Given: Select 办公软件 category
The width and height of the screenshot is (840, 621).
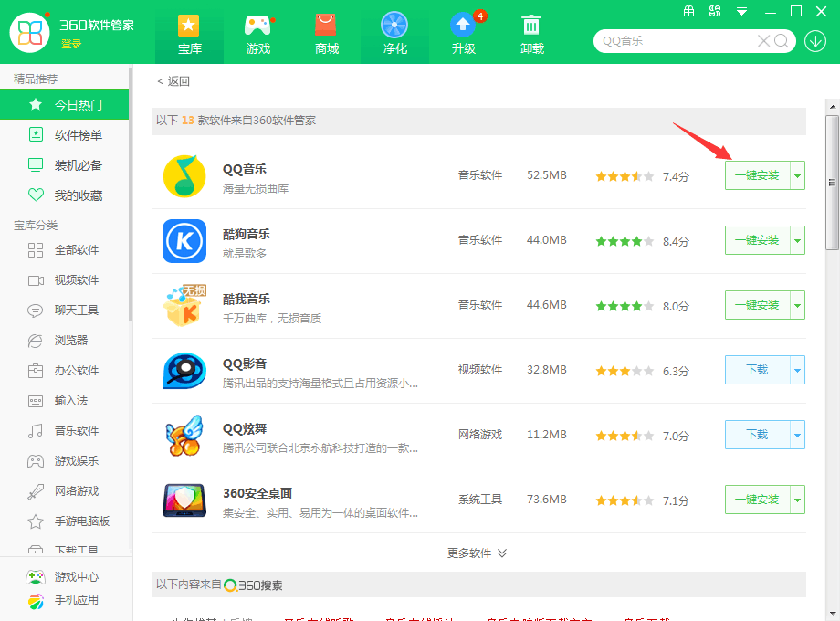Looking at the screenshot, I should tap(64, 370).
